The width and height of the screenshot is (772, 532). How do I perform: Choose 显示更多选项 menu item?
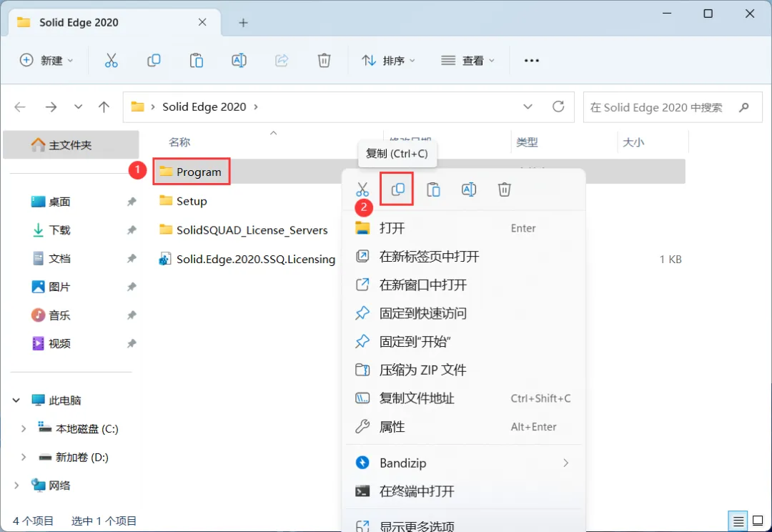464,523
